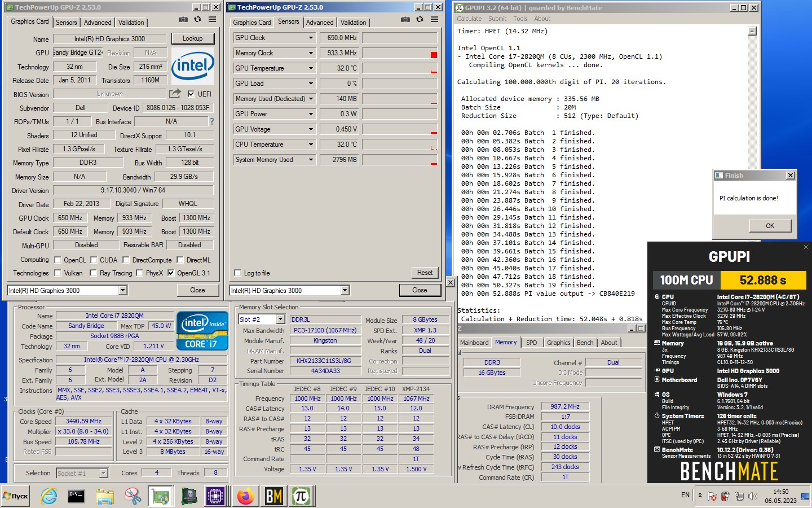
Task: Open Windows Explorer from taskbar
Action: [105, 496]
